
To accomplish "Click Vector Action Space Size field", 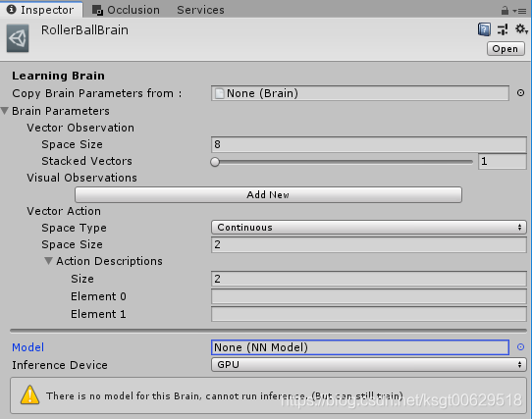I will 369,244.
